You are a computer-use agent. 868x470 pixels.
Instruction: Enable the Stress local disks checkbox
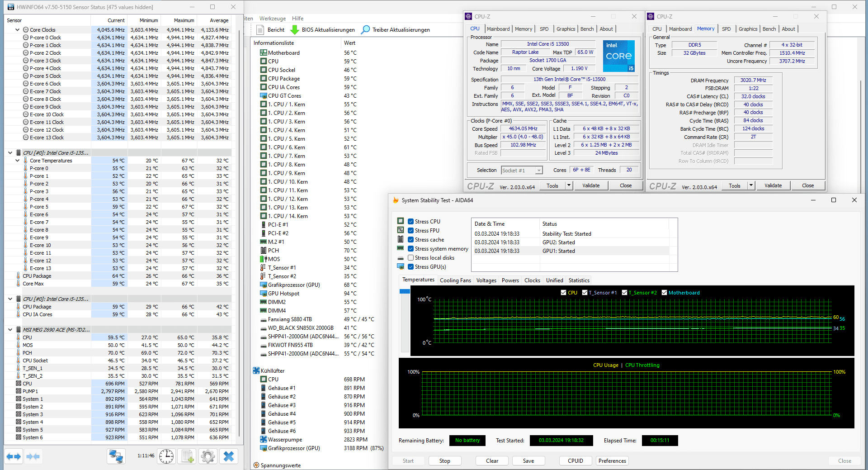pos(410,258)
